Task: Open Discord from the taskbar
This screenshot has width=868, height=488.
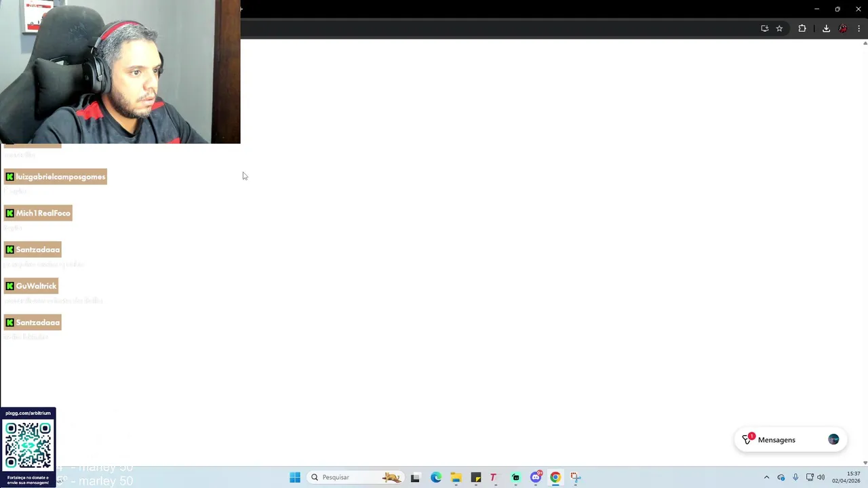Action: pyautogui.click(x=536, y=477)
